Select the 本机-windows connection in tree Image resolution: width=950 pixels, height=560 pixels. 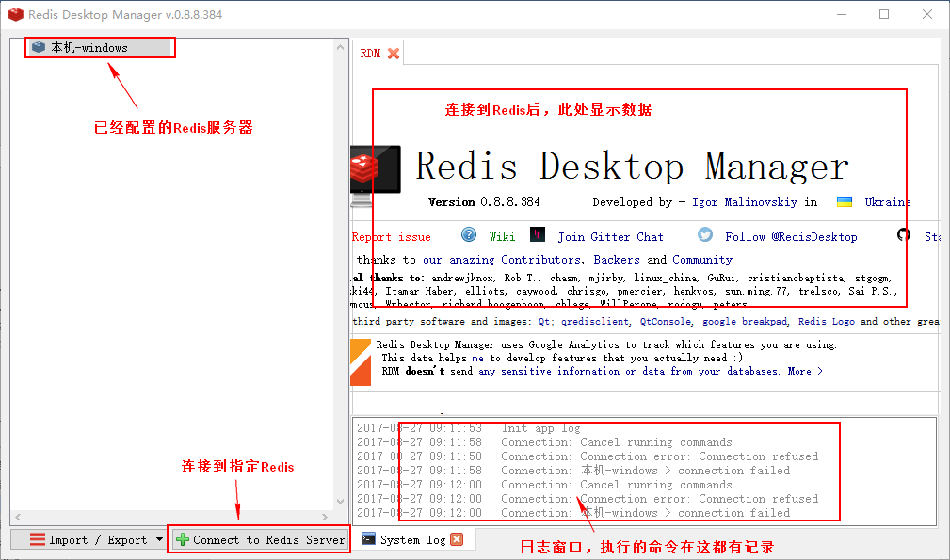click(x=89, y=47)
